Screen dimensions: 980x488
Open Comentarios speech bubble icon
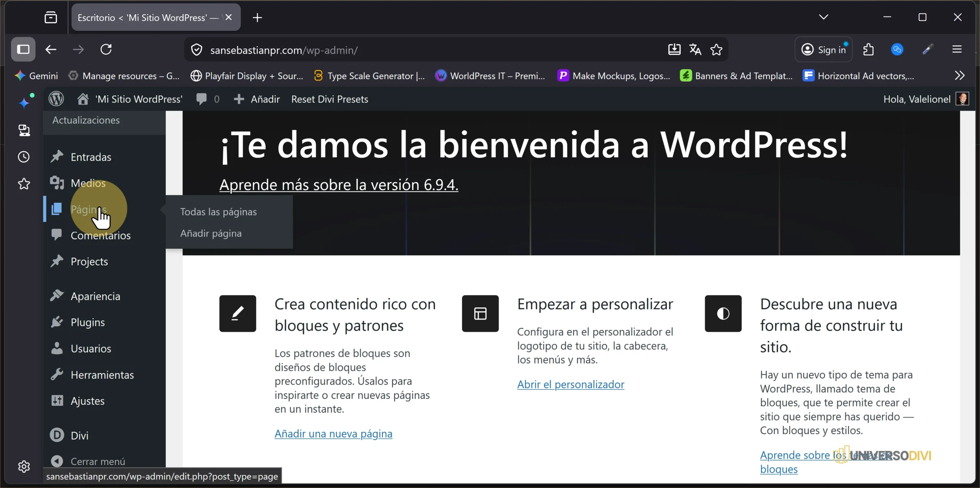[x=57, y=235]
